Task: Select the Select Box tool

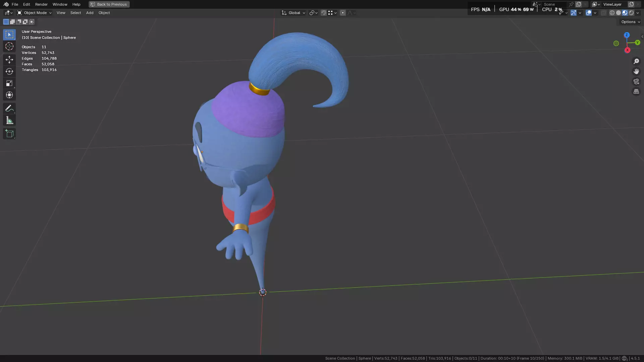Action: pos(9,35)
